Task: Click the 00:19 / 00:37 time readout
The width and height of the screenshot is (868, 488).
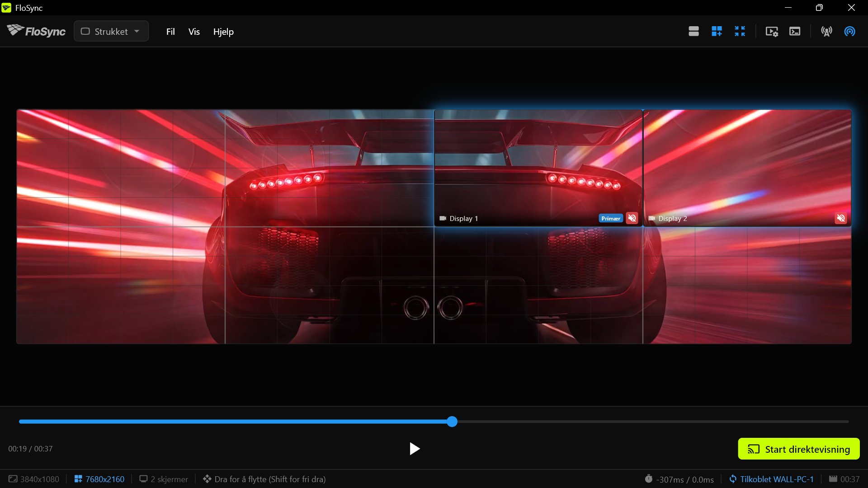Action: click(x=30, y=449)
